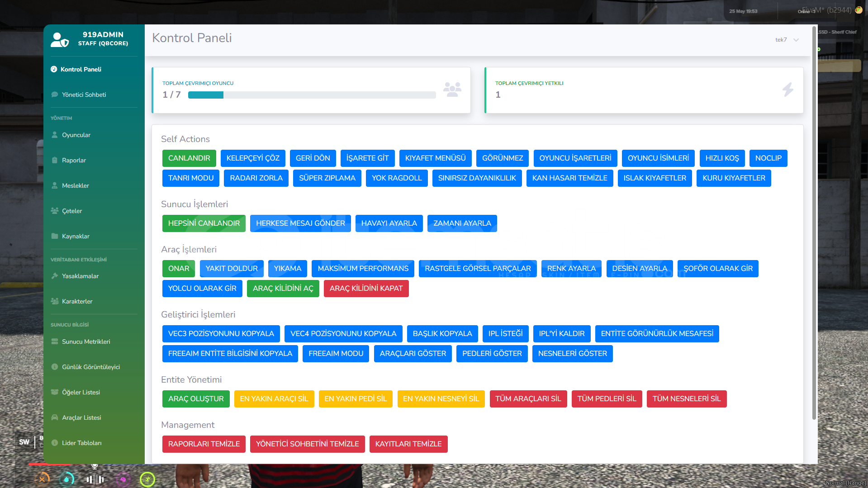Open the Kontrol Paneli menu item

81,69
